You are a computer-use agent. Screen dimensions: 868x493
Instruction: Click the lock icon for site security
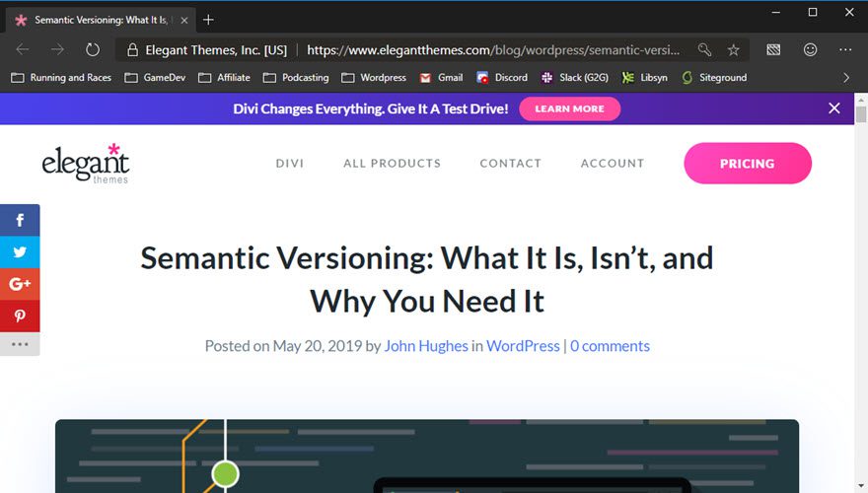click(132, 50)
